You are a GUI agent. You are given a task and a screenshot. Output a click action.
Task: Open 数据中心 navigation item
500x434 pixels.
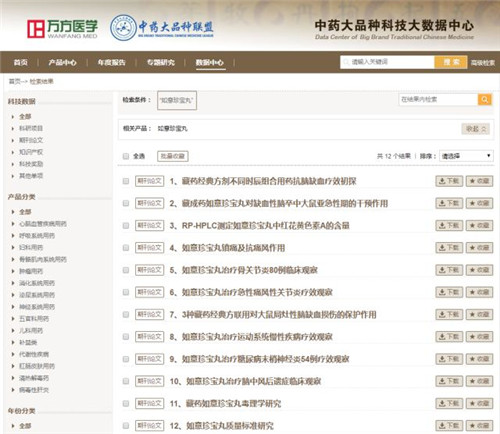[x=210, y=62]
